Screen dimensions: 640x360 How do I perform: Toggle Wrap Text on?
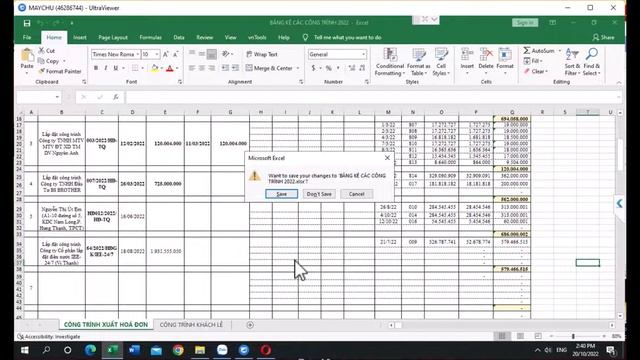point(262,54)
